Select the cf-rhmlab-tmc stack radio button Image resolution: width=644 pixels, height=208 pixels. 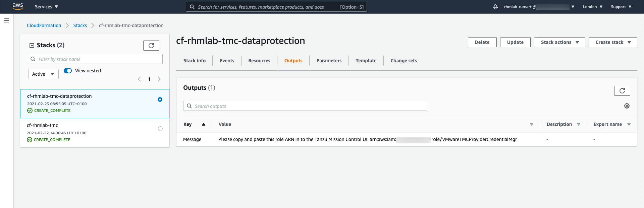coord(160,129)
